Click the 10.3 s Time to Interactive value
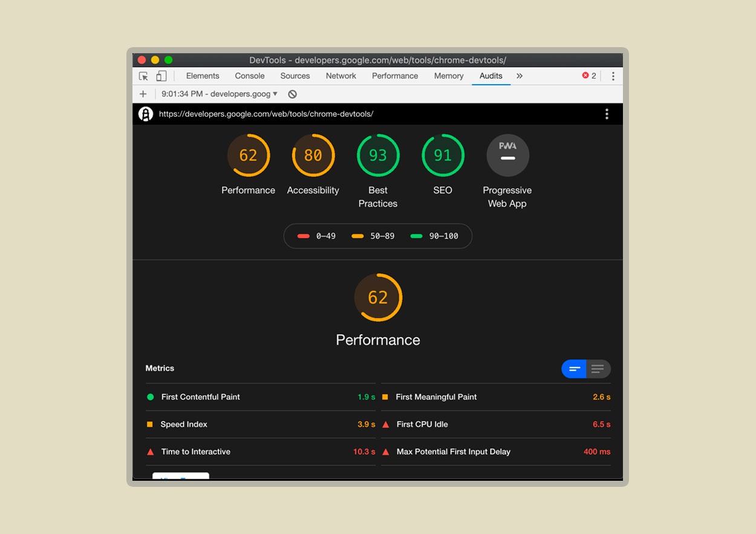 coord(364,452)
